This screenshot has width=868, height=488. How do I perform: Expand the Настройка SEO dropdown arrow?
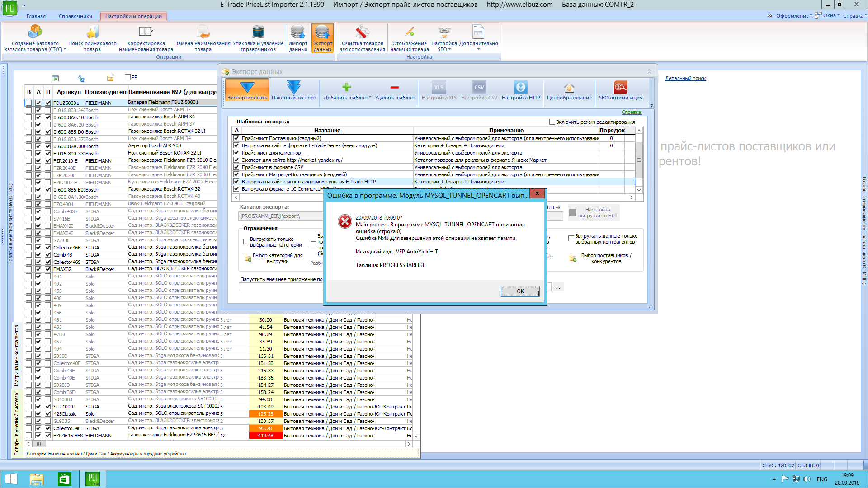[450, 49]
